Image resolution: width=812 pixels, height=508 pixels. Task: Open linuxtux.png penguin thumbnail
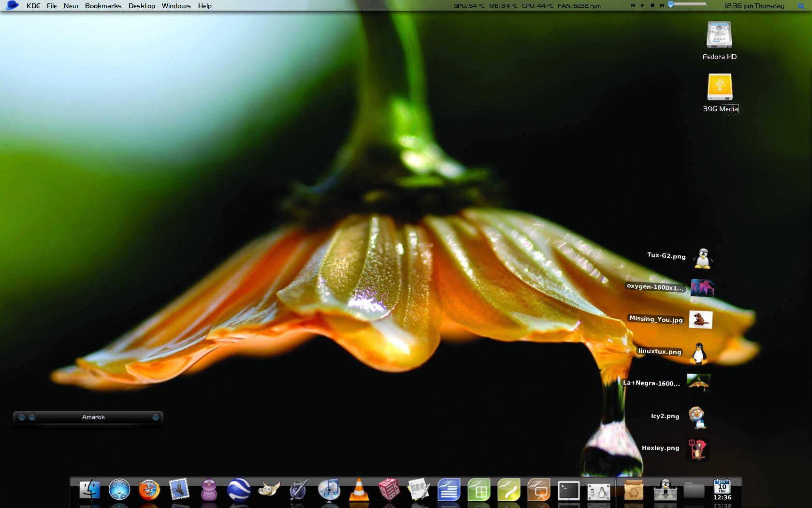pyautogui.click(x=698, y=353)
